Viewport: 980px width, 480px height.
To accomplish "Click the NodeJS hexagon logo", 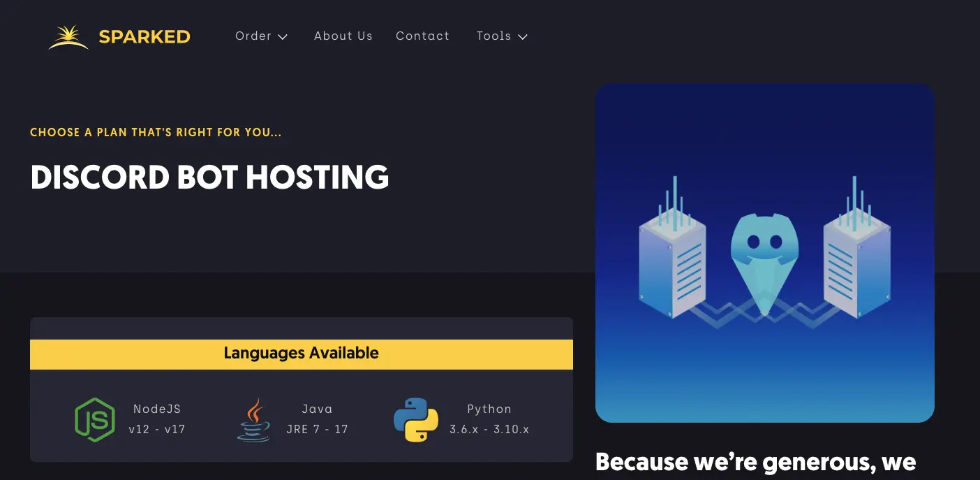I will (94, 419).
